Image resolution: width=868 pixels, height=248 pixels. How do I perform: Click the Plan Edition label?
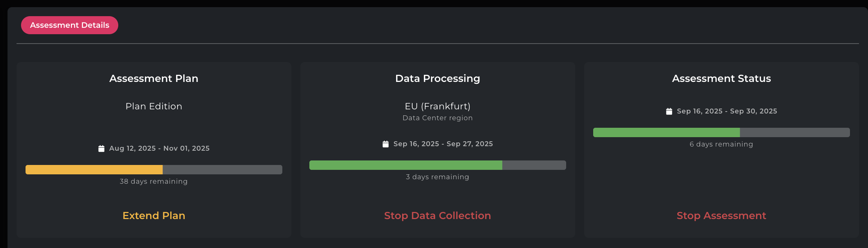(x=154, y=106)
